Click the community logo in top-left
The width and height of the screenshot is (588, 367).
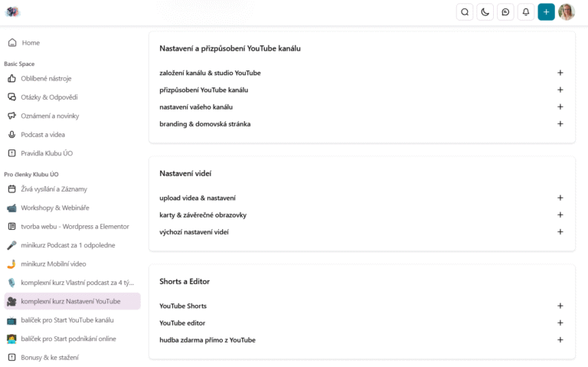12,11
